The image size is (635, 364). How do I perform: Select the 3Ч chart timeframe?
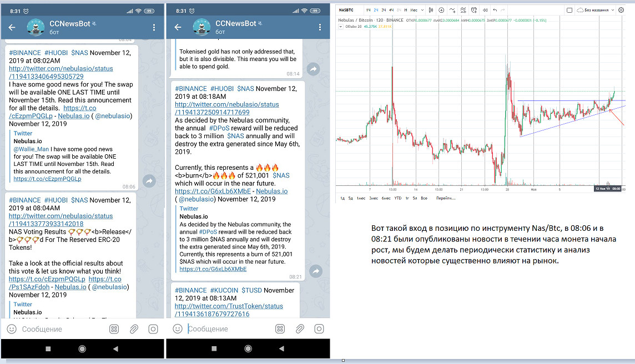[384, 10]
